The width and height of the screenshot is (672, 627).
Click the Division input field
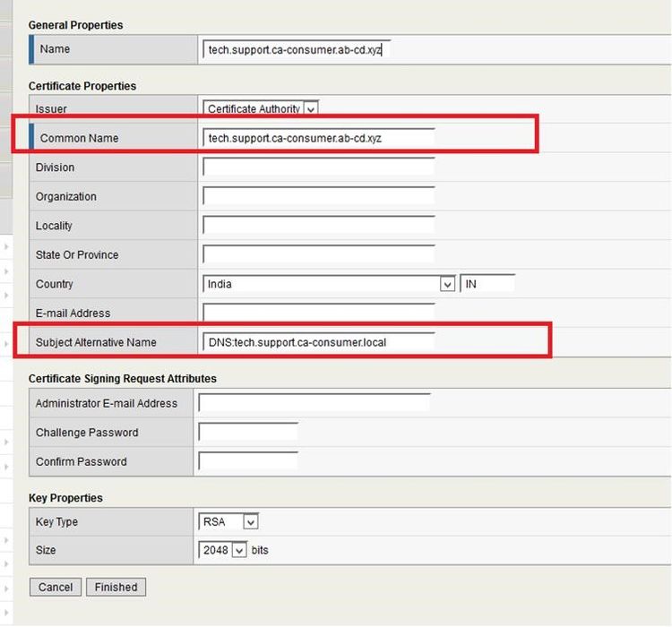[318, 167]
